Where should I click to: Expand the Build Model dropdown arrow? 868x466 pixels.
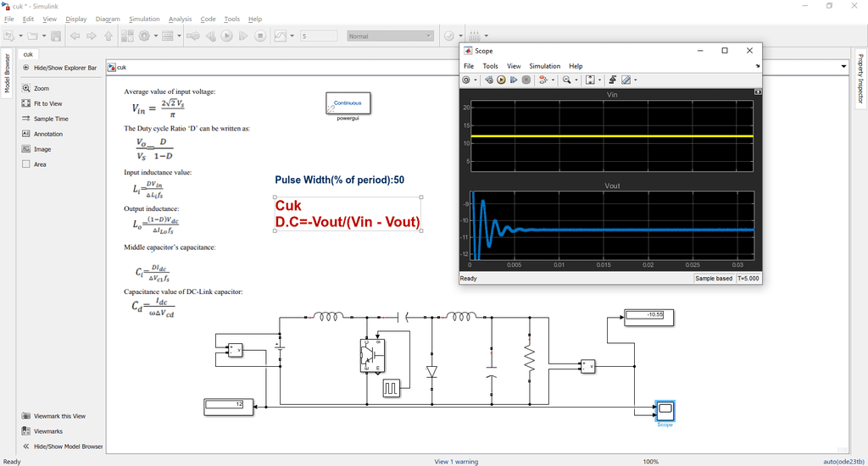point(486,36)
